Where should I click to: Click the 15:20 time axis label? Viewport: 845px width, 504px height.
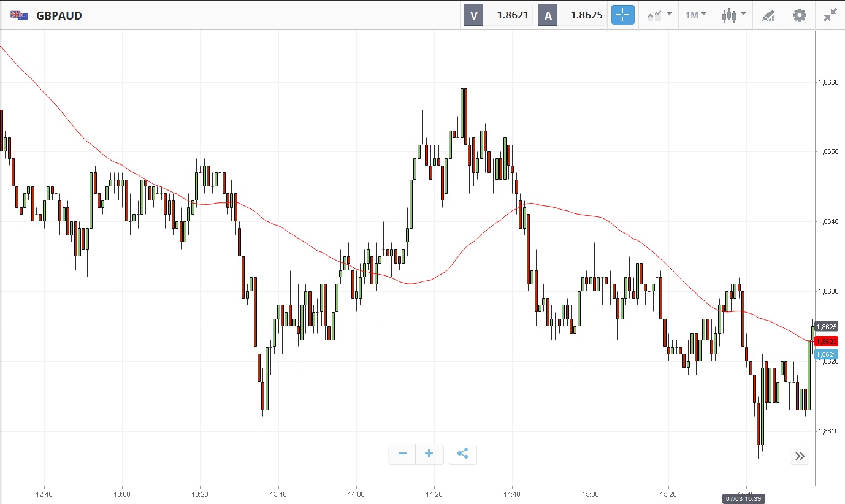(668, 494)
